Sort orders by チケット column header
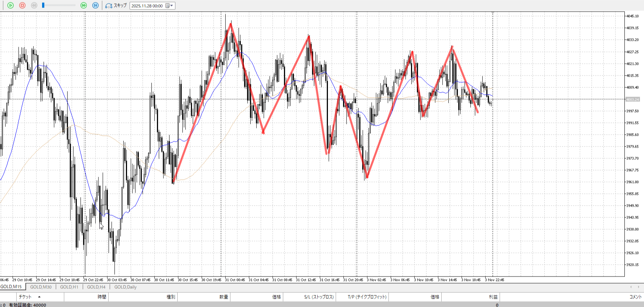Image resolution: width=644 pixels, height=307 pixels. point(25,297)
